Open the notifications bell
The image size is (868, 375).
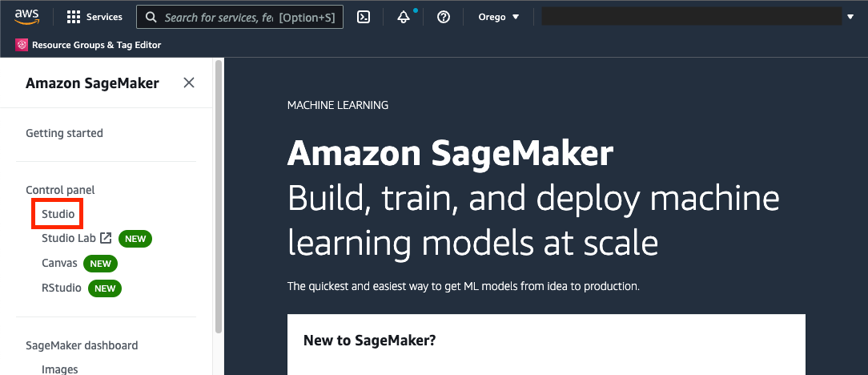[x=404, y=17]
